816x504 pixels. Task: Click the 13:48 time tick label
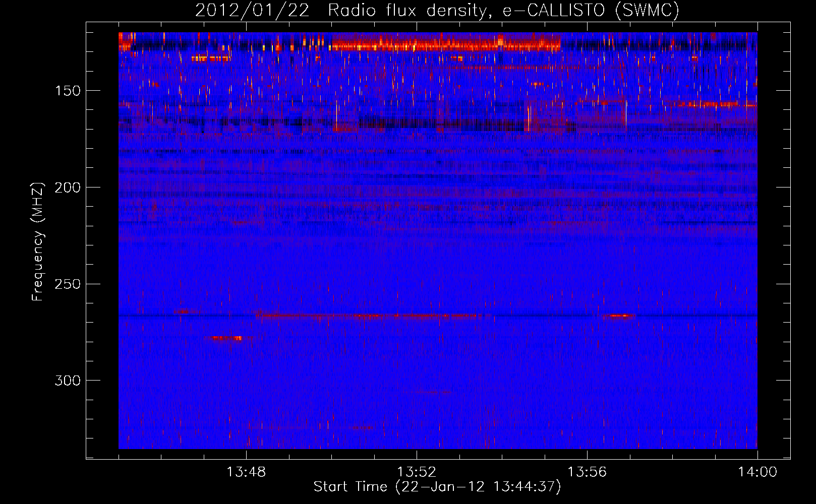click(x=246, y=472)
